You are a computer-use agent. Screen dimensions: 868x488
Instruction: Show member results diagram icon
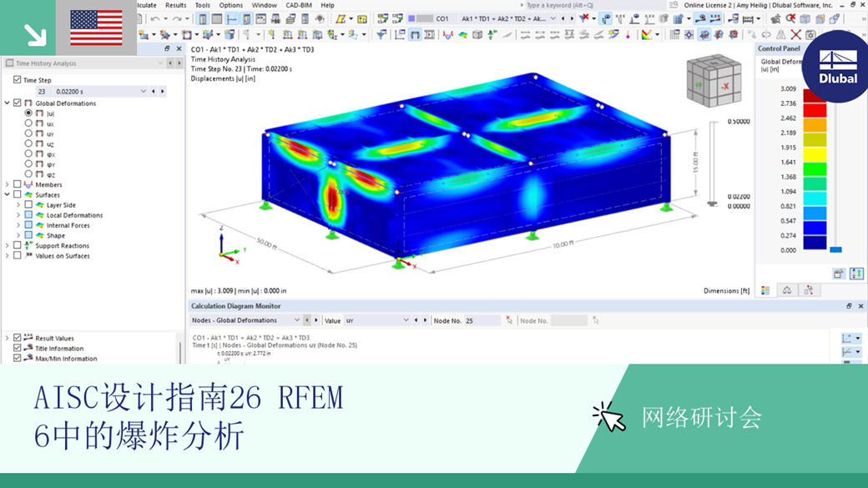click(448, 35)
